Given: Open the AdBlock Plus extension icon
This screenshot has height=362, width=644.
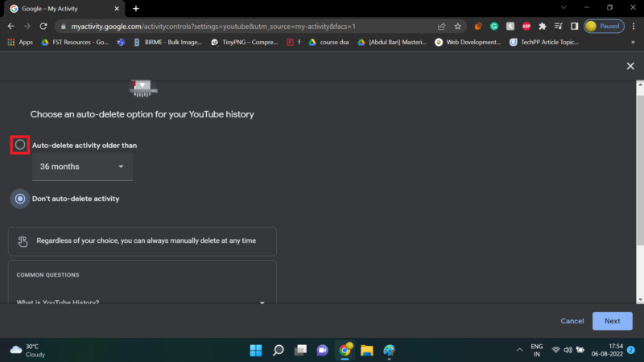Looking at the screenshot, I should (x=526, y=27).
